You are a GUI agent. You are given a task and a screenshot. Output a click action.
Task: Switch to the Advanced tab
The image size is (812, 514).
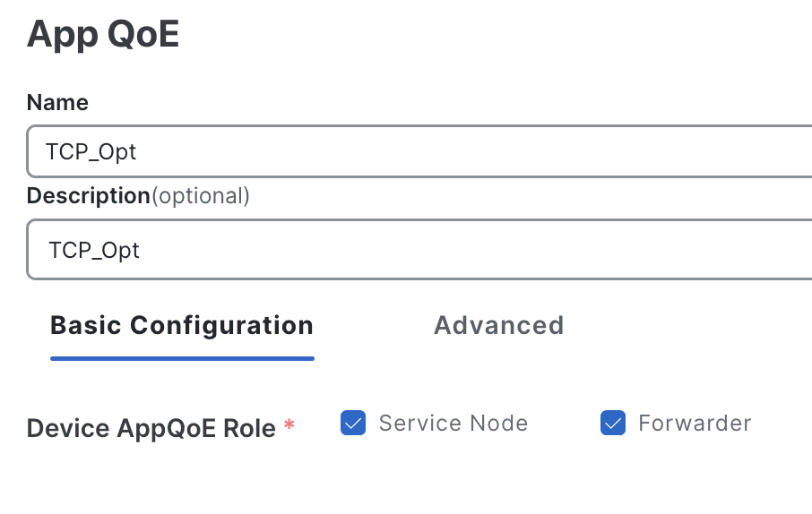click(498, 325)
